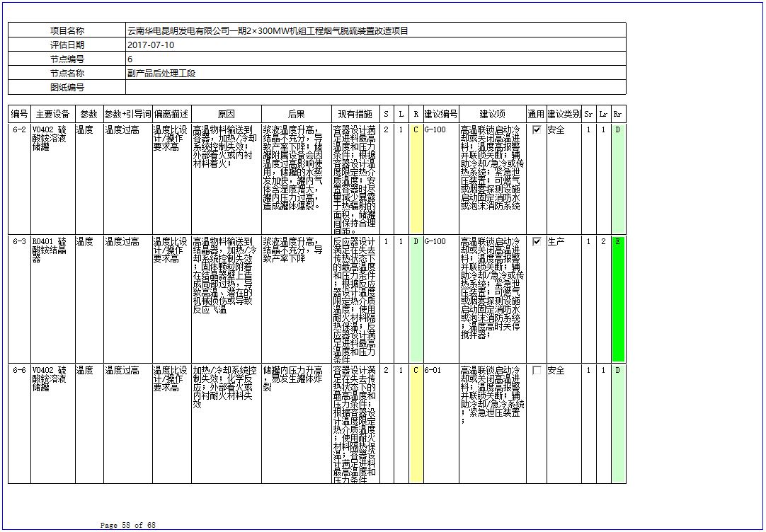Click category '生产' in row 6-3
The image size is (766, 532).
[556, 242]
